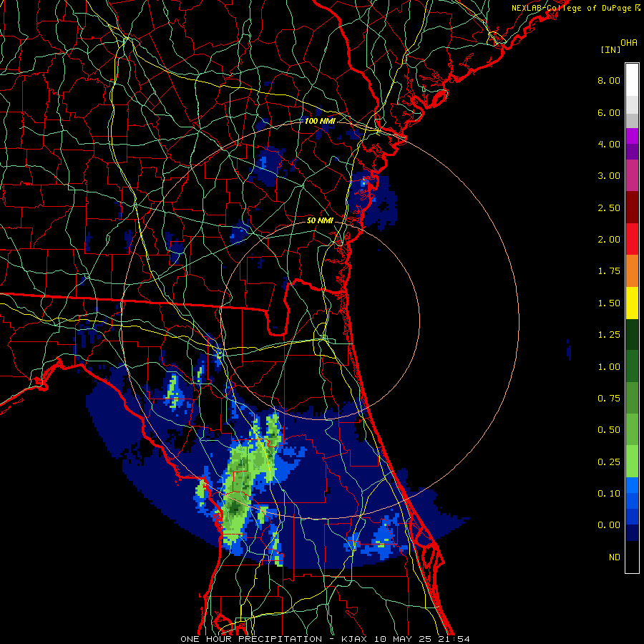The height and width of the screenshot is (644, 644).
Task: Pick the yellow swatch in the color scale
Action: coord(632,303)
